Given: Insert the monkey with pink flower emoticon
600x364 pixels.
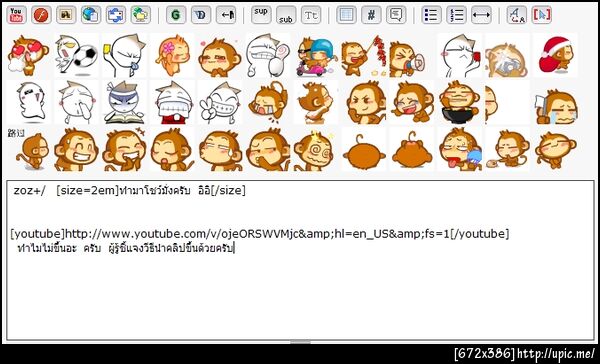Looking at the screenshot, I should pyautogui.click(x=172, y=55).
